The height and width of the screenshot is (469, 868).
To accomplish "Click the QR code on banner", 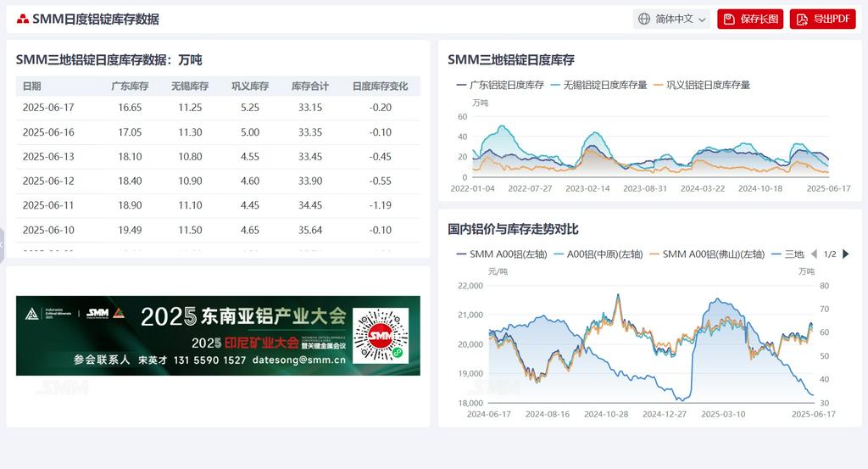I will pos(381,336).
